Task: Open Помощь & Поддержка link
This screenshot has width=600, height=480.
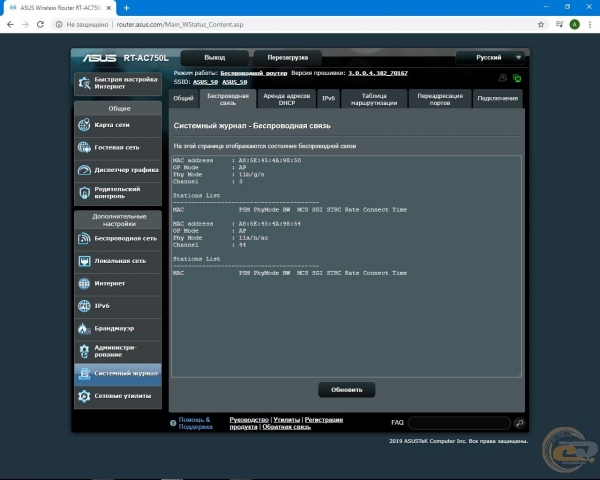Action: (x=195, y=423)
